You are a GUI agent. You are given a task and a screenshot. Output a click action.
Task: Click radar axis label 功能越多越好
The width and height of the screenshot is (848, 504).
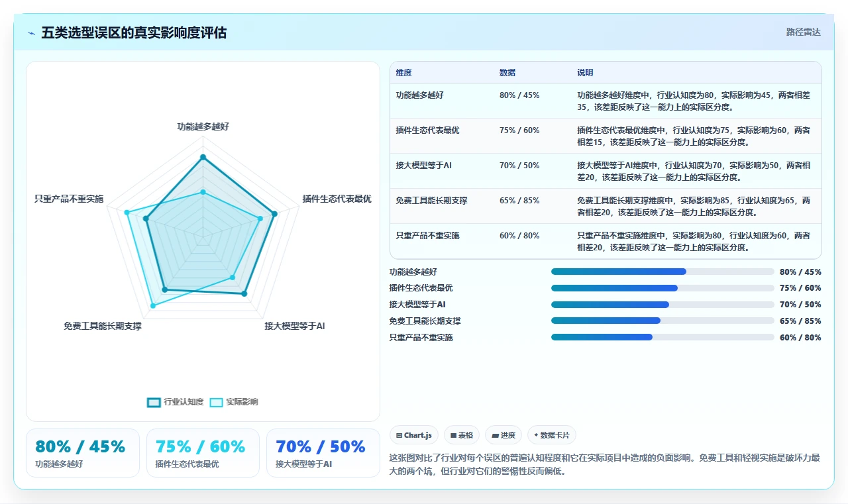click(x=203, y=126)
